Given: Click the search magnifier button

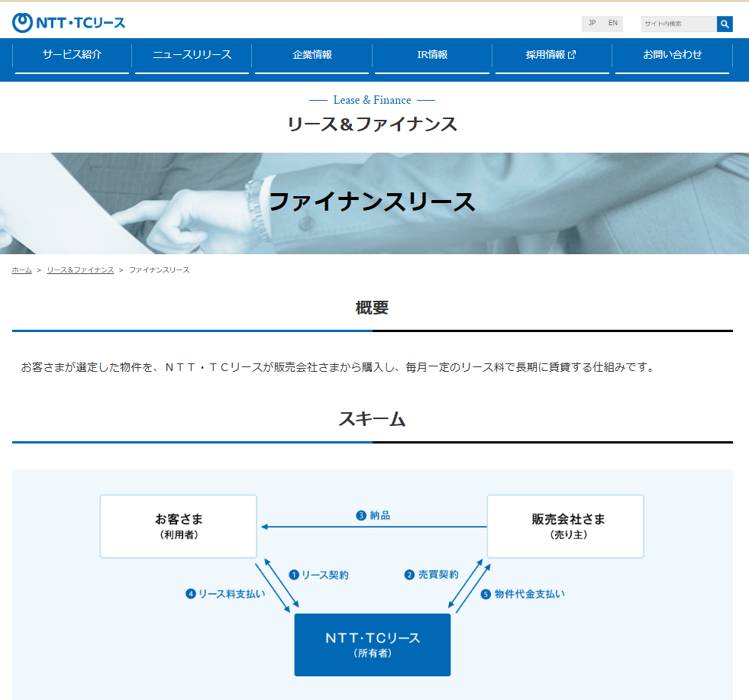Looking at the screenshot, I should 725,24.
